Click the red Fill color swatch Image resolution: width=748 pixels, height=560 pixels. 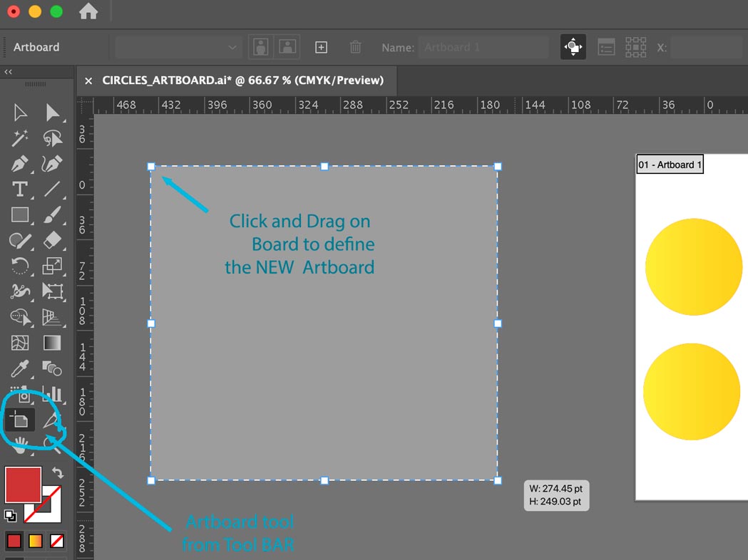(23, 484)
